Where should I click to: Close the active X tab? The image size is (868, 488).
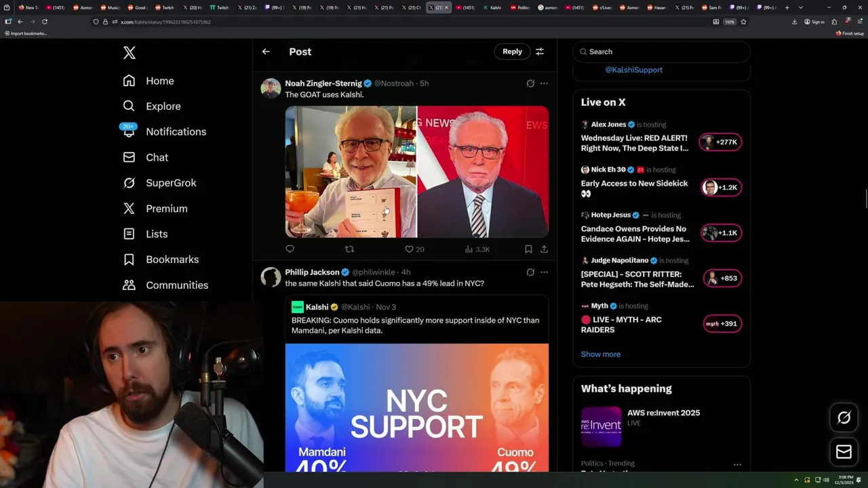coord(446,7)
